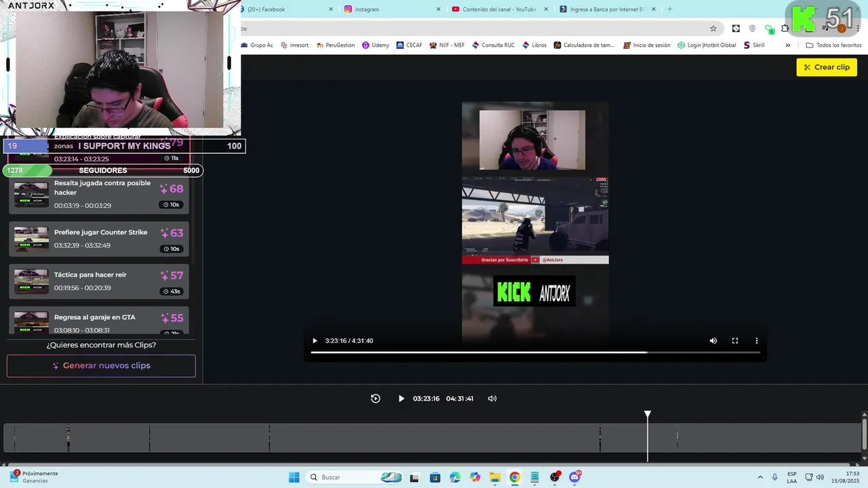Open the CECAF bookmark
The height and width of the screenshot is (488, 868).
click(x=409, y=45)
